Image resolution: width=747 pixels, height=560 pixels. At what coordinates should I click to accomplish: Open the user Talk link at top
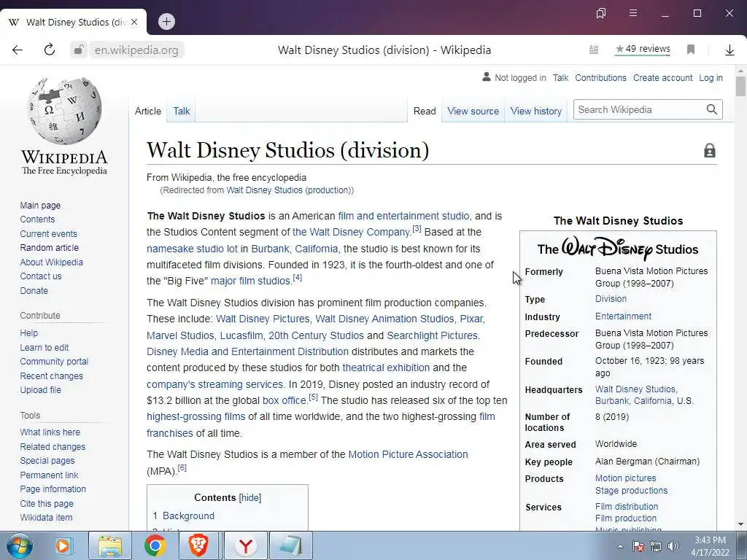(561, 77)
